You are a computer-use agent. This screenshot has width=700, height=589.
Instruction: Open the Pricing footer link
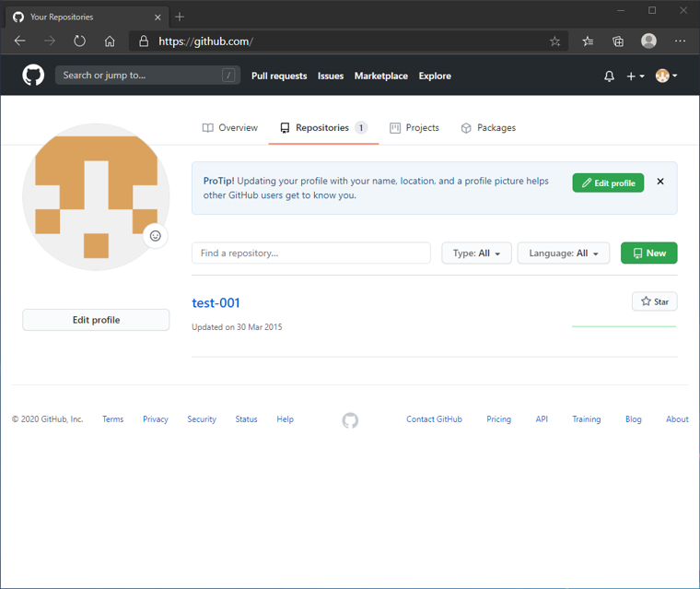tap(498, 419)
